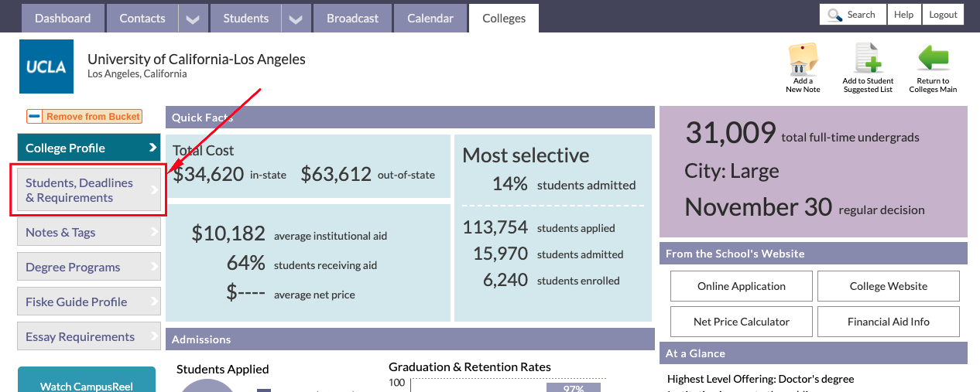Open the Contacts dropdown arrow

tap(192, 19)
